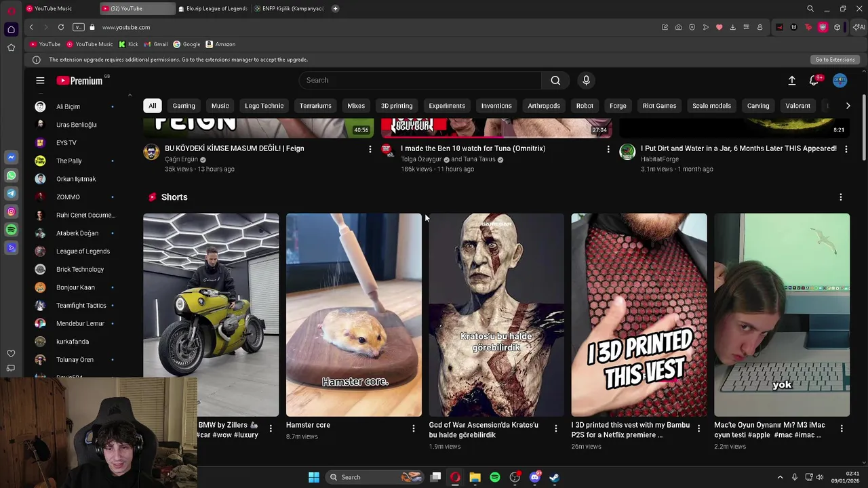Open Telegram in Opera sidebar
The image size is (868, 488).
tap(11, 194)
